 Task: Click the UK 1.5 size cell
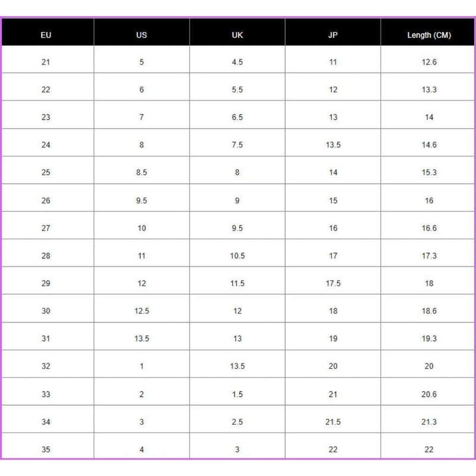click(x=237, y=394)
